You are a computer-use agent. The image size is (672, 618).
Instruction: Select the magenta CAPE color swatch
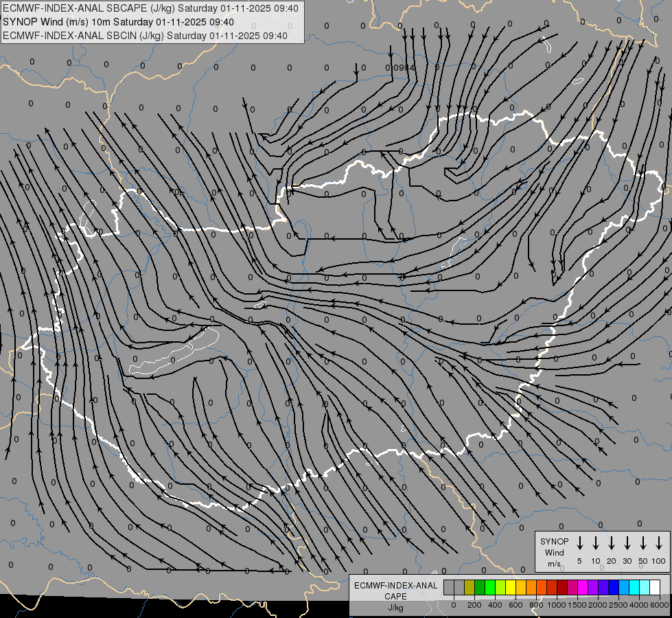[583, 587]
